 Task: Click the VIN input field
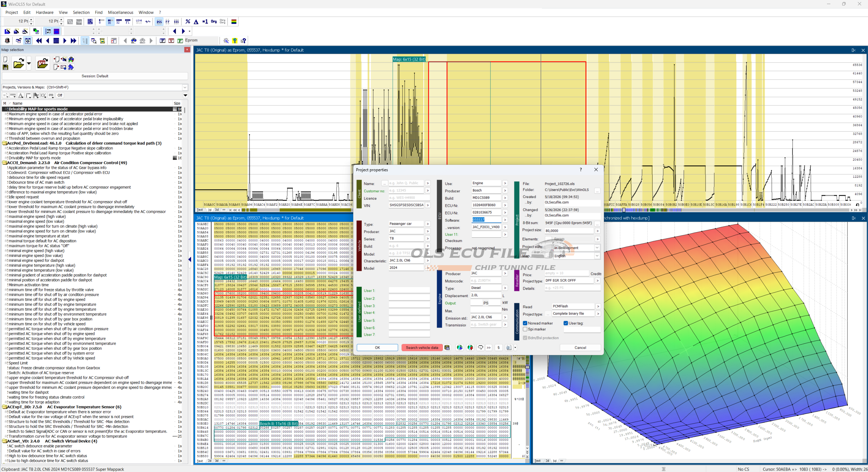coord(407,205)
